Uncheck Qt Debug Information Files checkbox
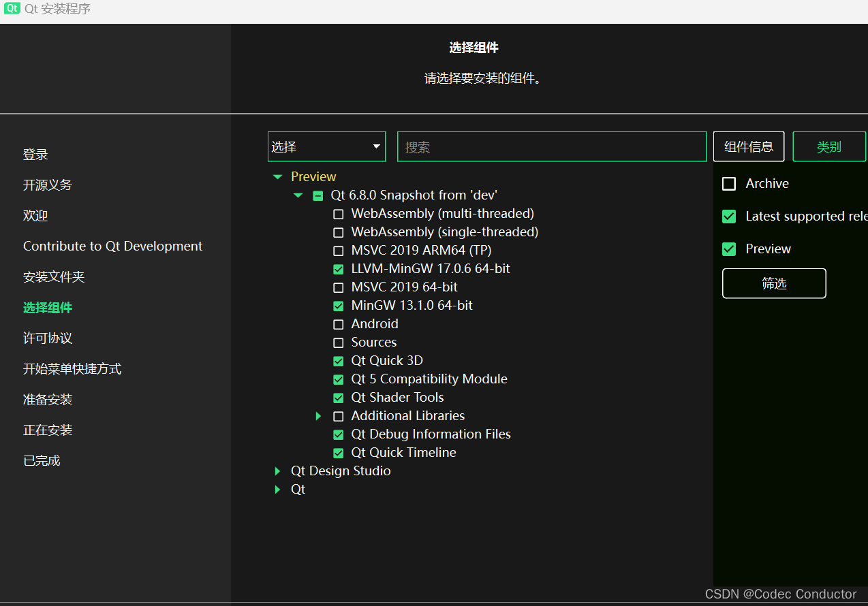The height and width of the screenshot is (606, 868). [338, 434]
